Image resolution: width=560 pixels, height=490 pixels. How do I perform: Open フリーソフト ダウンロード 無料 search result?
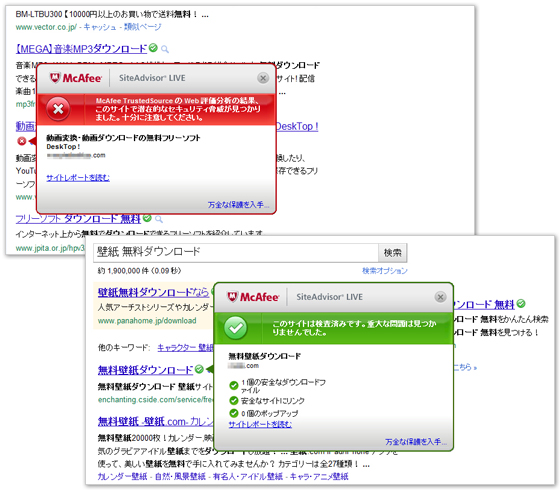78,219
